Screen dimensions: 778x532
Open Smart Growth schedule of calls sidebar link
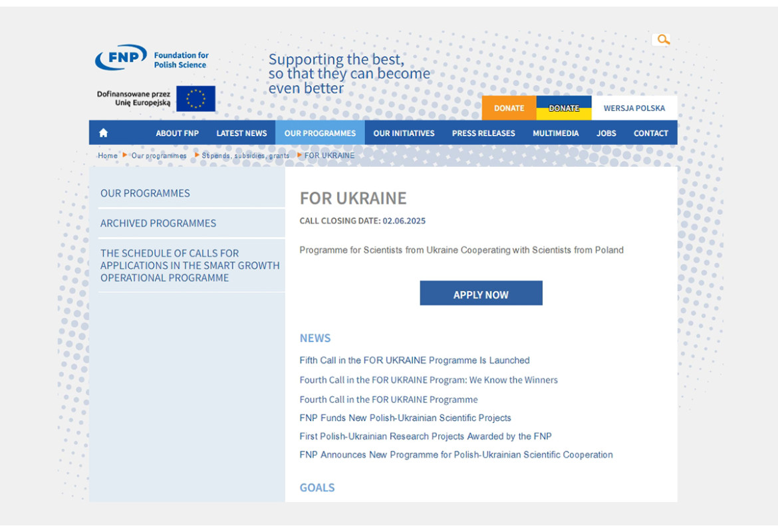[190, 265]
